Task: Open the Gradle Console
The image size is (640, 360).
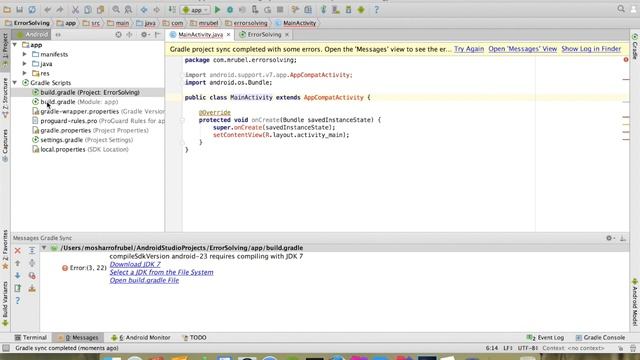Action: pos(600,338)
